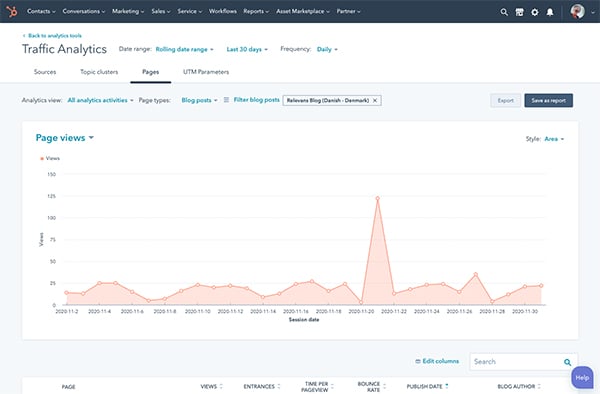
Task: Open the Help chat button
Action: tap(582, 378)
